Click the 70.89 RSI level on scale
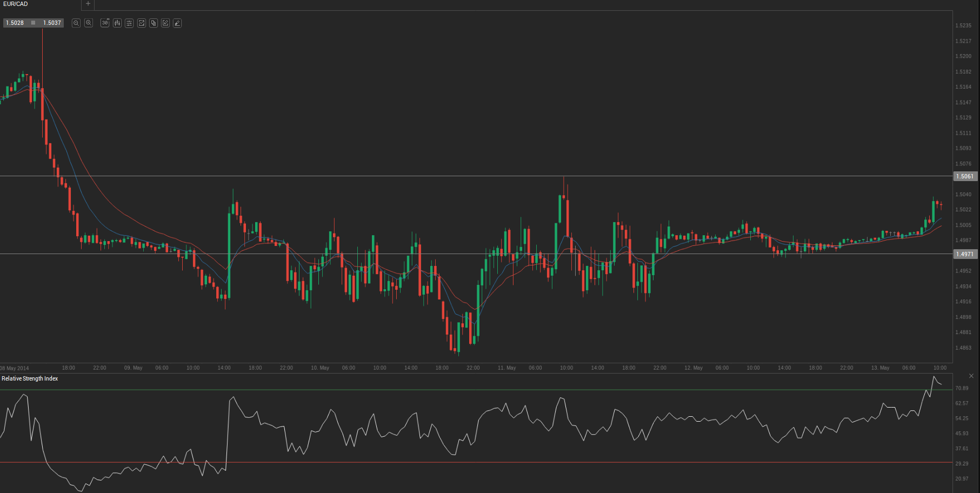This screenshot has height=493, width=980. coord(962,388)
